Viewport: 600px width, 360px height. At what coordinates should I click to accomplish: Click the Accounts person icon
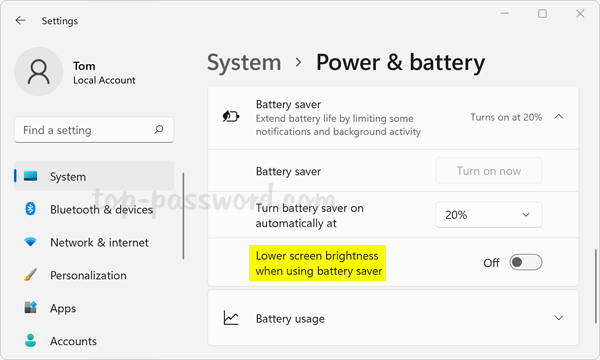click(x=31, y=340)
